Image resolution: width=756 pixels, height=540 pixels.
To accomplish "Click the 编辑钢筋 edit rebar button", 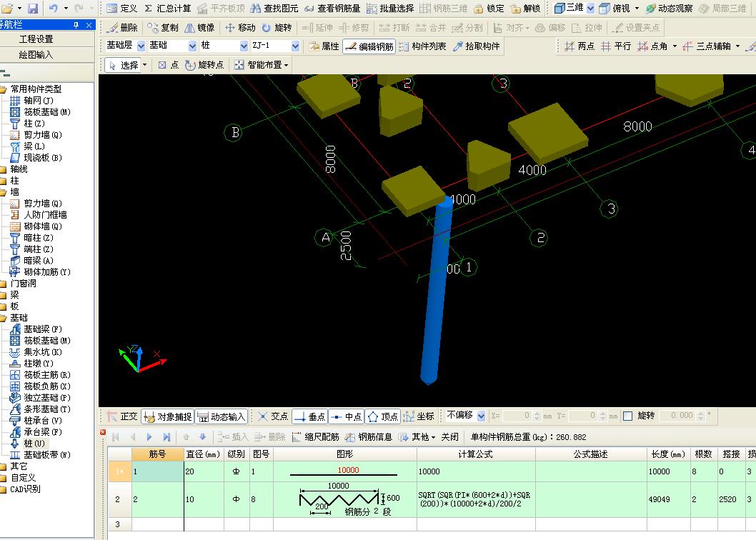I will click(x=369, y=46).
